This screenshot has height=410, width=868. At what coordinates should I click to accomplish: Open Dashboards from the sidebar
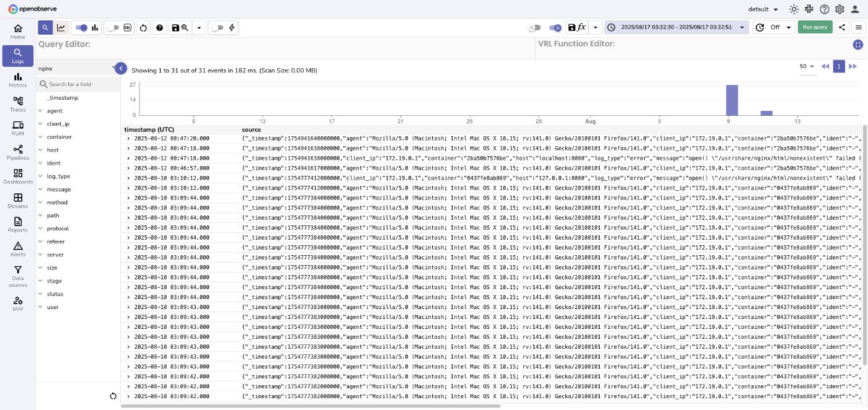17,177
